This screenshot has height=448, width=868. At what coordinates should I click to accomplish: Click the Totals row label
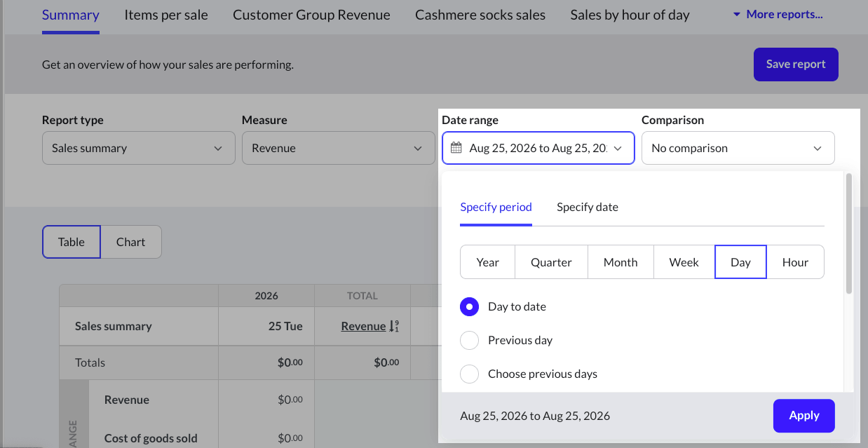pos(90,362)
